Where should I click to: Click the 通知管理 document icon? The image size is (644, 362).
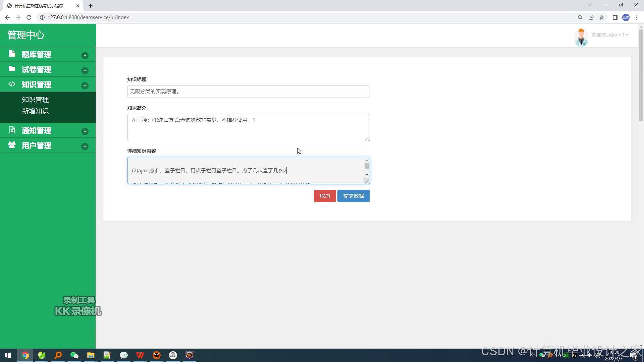coord(12,130)
